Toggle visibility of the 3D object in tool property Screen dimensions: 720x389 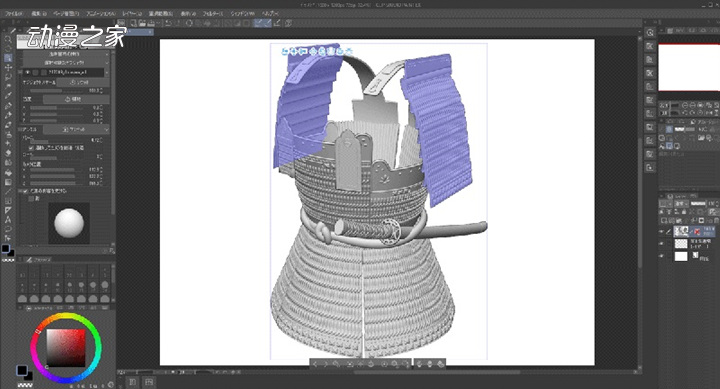pos(28,72)
